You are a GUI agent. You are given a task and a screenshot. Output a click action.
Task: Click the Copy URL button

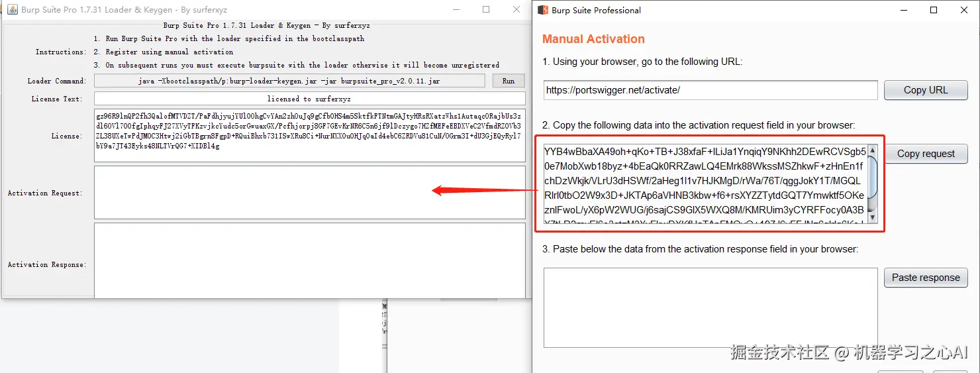[926, 90]
